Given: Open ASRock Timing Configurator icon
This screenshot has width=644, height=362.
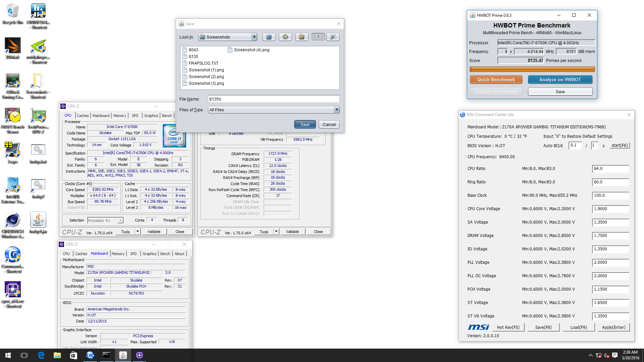Looking at the screenshot, I should tap(13, 86).
